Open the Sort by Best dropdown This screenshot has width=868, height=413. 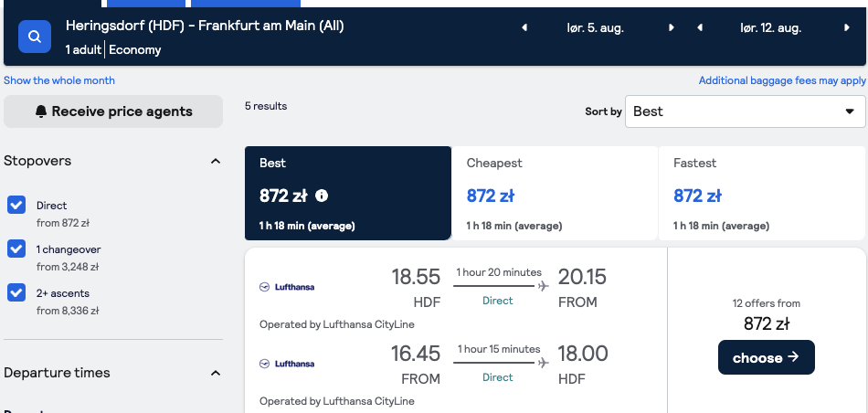click(745, 111)
